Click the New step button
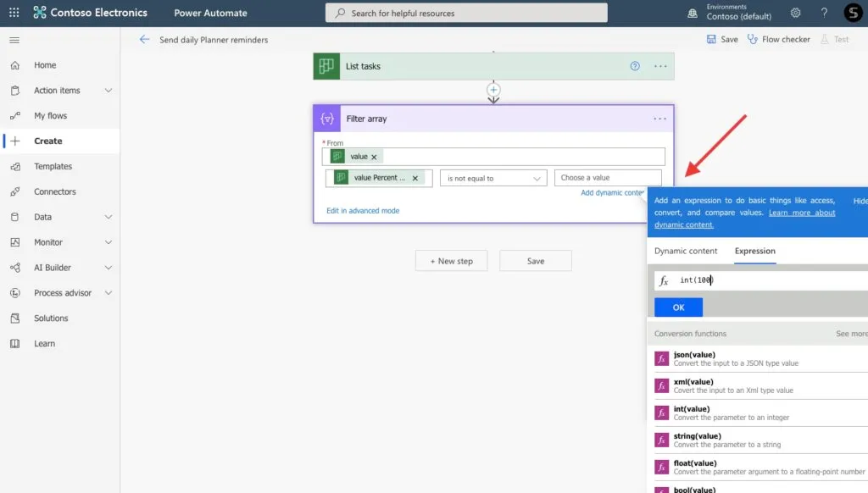The width and height of the screenshot is (868, 493). (x=451, y=261)
